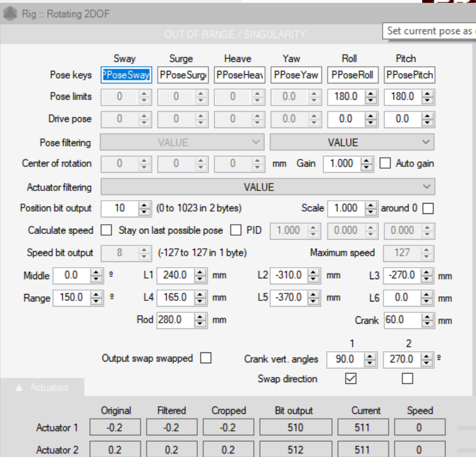Enable Stay on last possible pose
Viewport: 476px width, 457px height.
coord(236,231)
